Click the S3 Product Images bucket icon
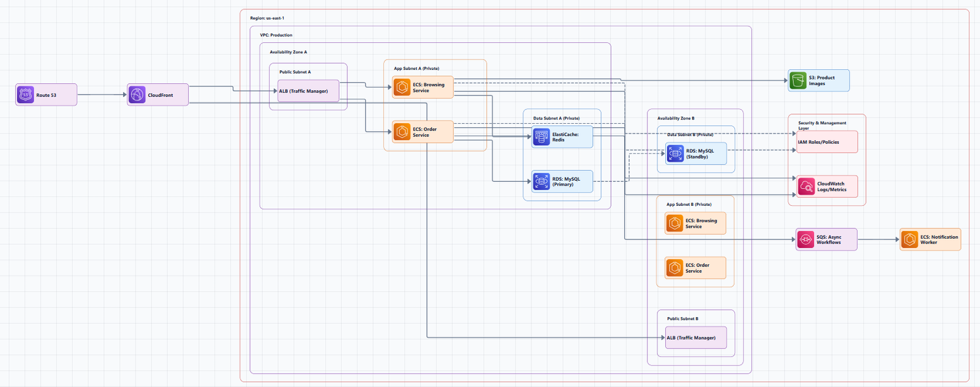The width and height of the screenshot is (980, 387). (x=798, y=80)
